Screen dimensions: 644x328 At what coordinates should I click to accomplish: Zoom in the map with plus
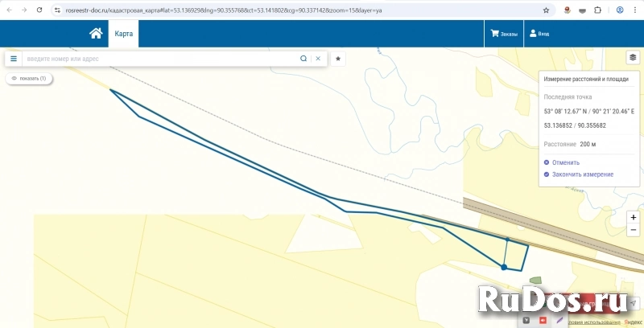(634, 217)
